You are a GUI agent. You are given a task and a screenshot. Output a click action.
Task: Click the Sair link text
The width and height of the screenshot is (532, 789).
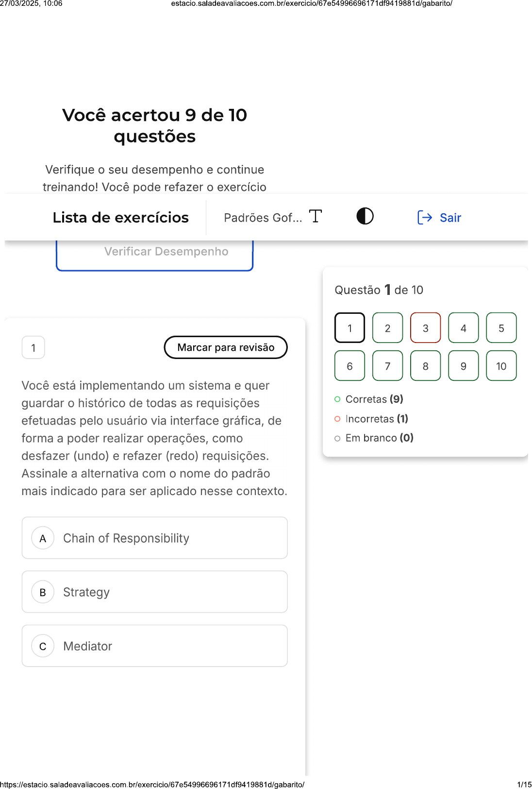coord(450,218)
